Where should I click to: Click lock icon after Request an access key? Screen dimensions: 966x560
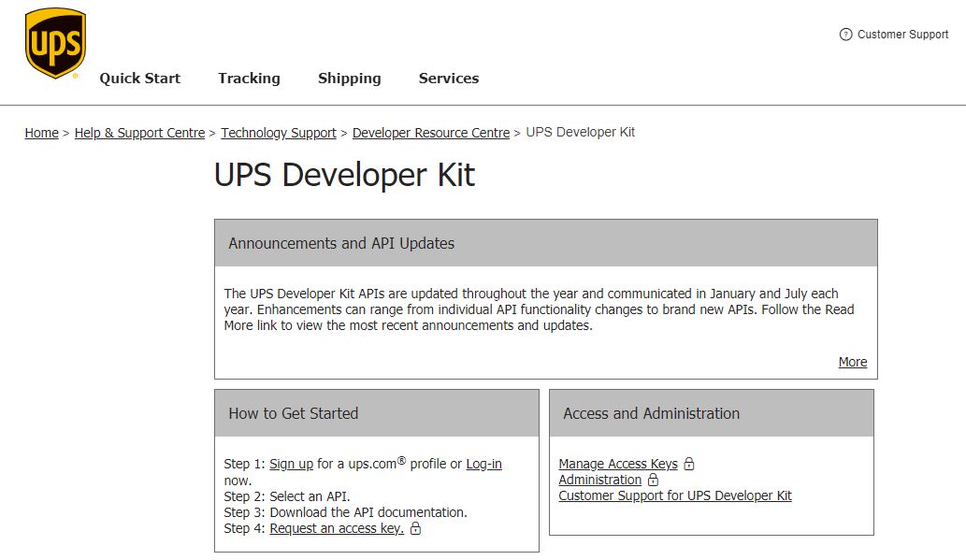pos(416,528)
